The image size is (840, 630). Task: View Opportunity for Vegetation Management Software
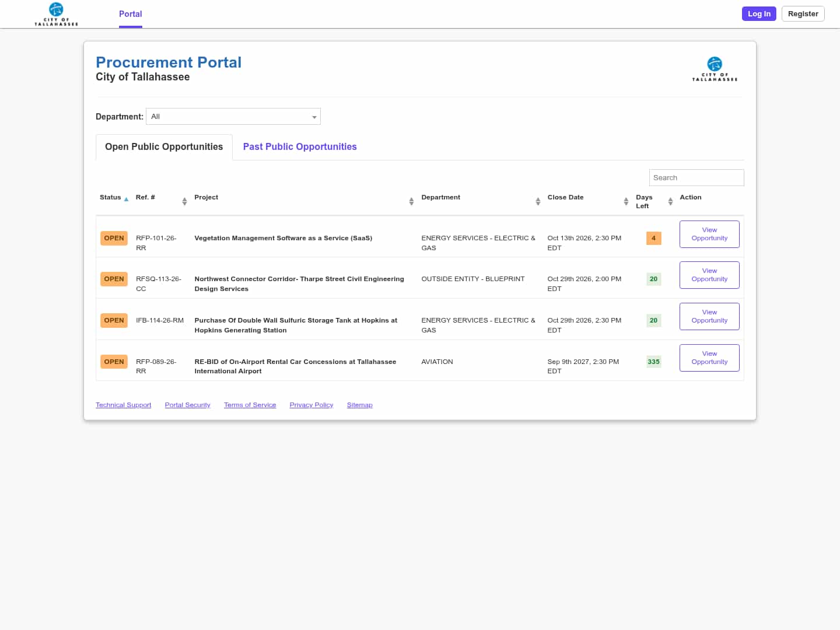pyautogui.click(x=709, y=234)
